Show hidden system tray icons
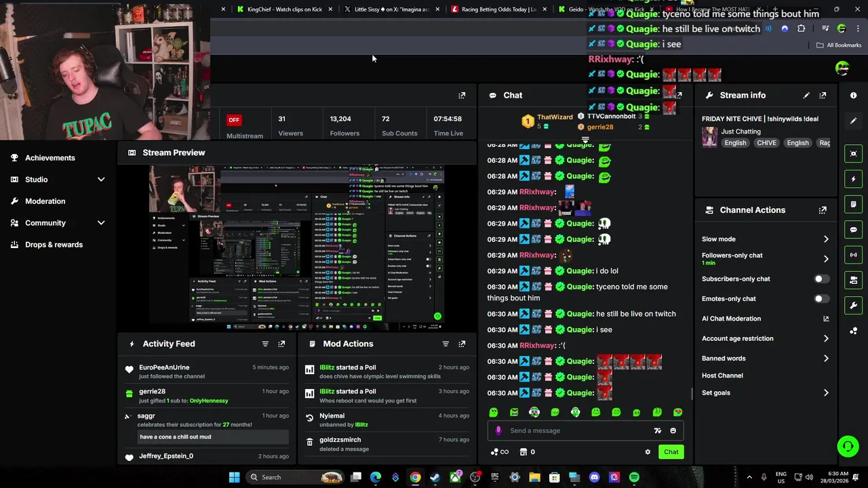The height and width of the screenshot is (488, 868). click(749, 477)
